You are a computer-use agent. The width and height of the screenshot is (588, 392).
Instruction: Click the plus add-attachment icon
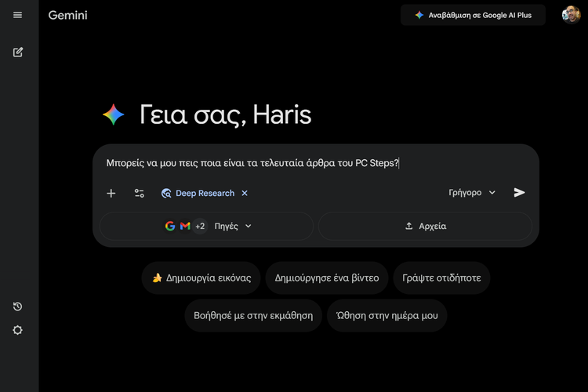(111, 193)
